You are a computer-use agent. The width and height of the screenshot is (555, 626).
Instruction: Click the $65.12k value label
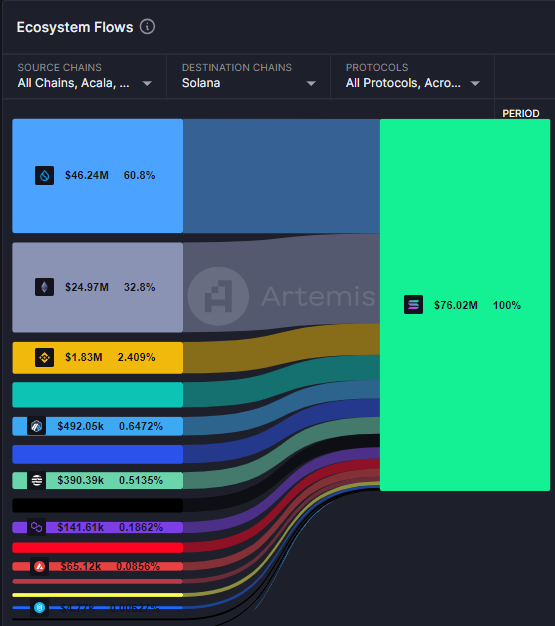click(x=81, y=566)
